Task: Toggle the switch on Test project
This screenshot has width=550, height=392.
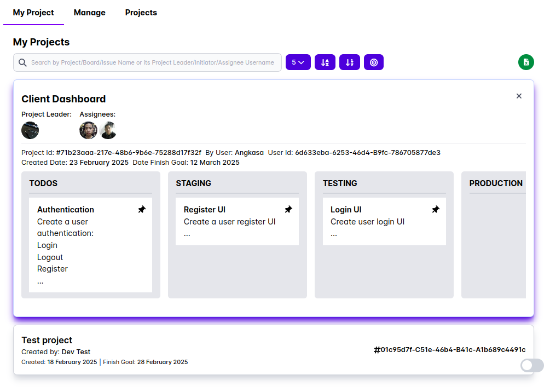Action: pos(531,365)
